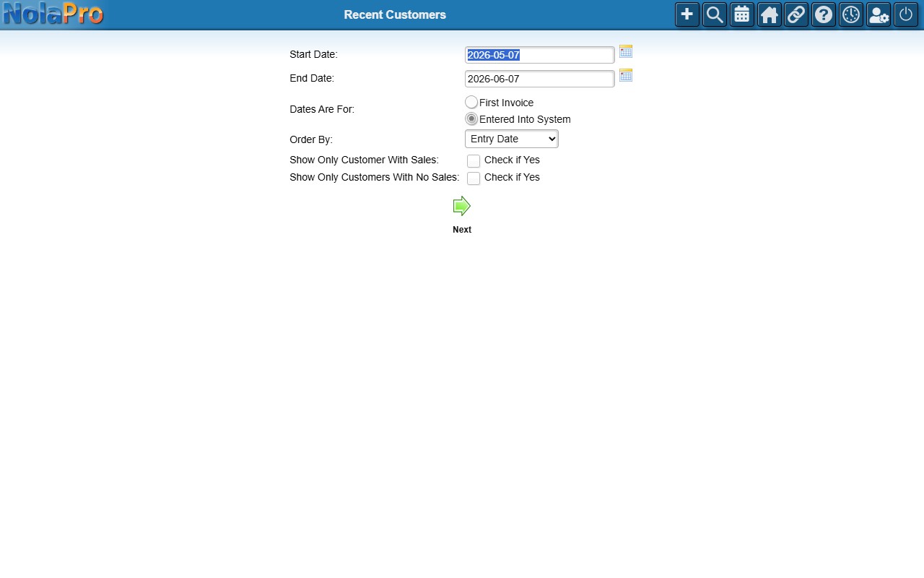The width and height of the screenshot is (924, 578).
Task: Click the 'End Date:' label
Action: [x=312, y=78]
